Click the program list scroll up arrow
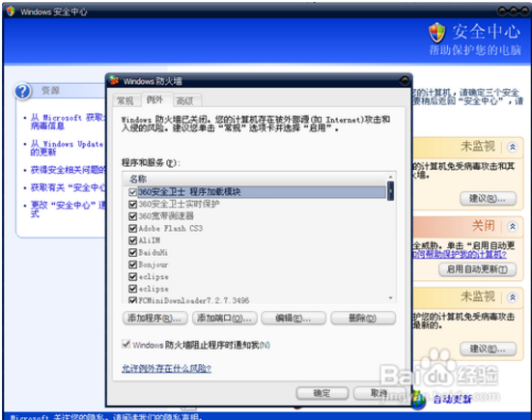The width and height of the screenshot is (532, 420). click(x=390, y=177)
